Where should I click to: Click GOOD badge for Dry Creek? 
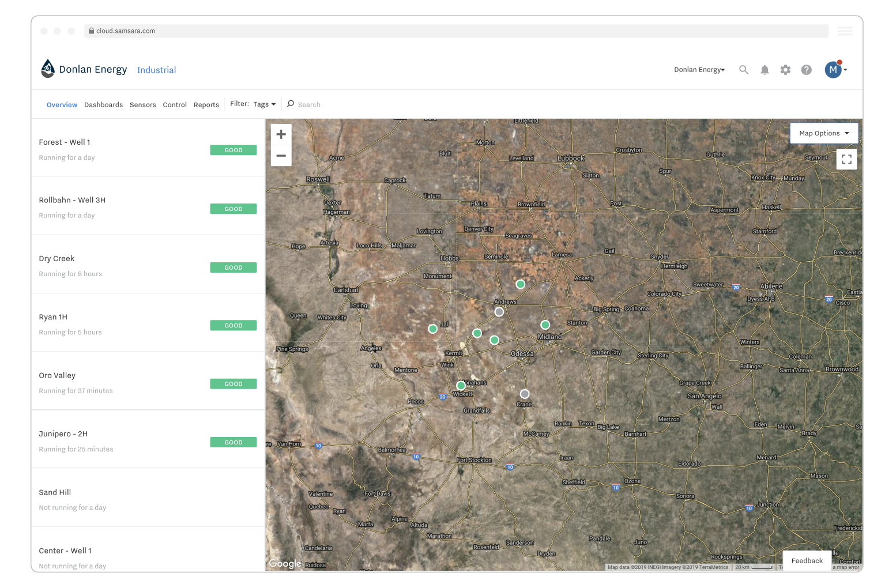234,267
